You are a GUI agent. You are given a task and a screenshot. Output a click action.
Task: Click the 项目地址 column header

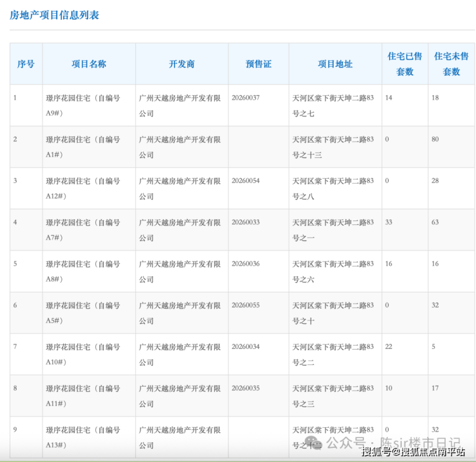coord(335,64)
